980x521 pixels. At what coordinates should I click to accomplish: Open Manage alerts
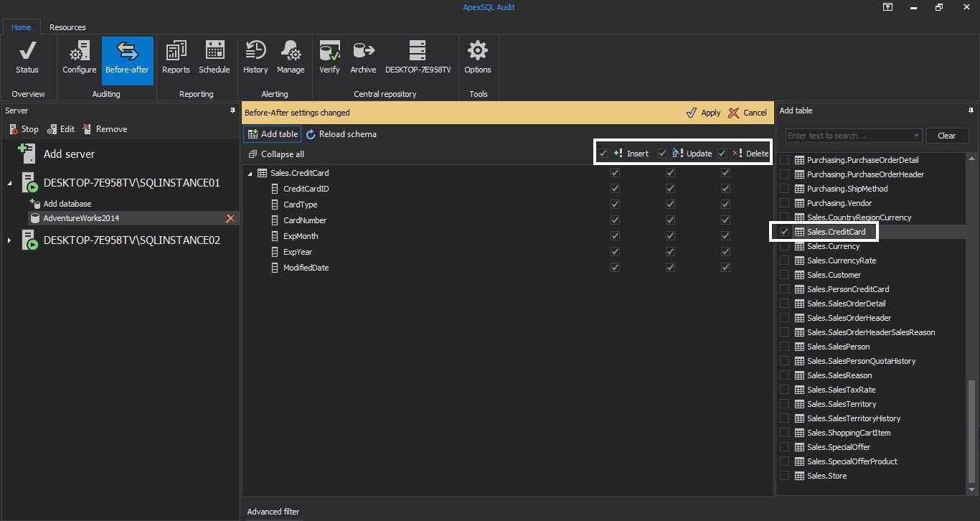[291, 58]
